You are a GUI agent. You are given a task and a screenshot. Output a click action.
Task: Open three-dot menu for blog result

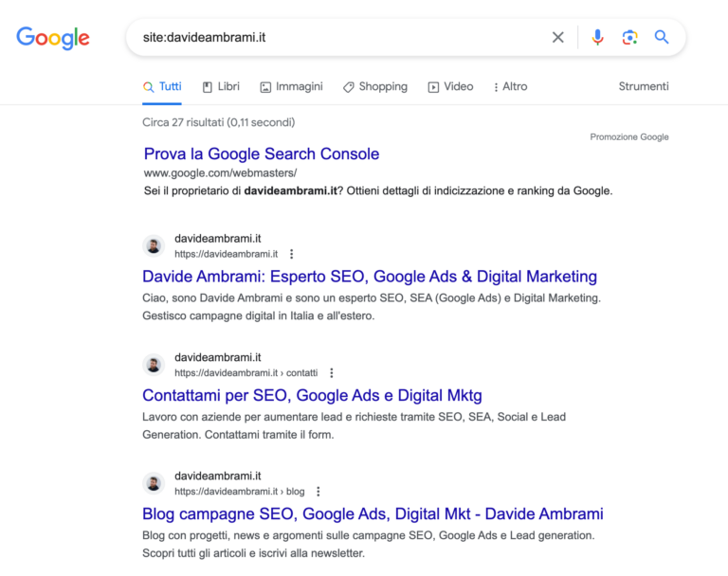pyautogui.click(x=318, y=492)
